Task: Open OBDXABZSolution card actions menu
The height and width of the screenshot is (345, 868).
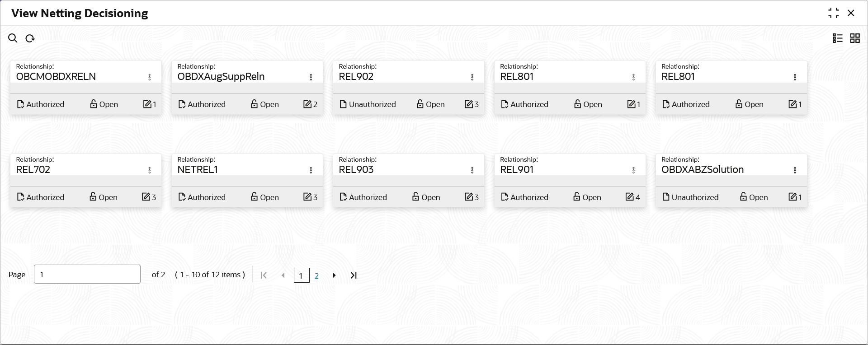Action: pos(795,170)
